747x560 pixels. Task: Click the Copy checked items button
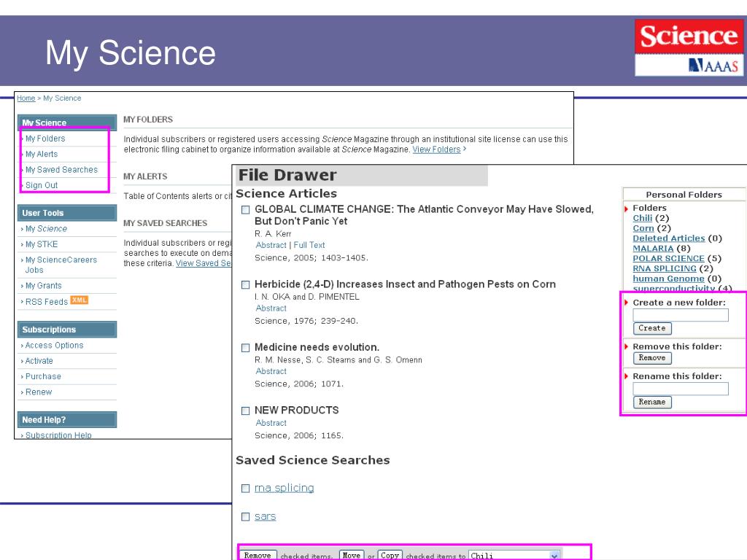point(390,555)
